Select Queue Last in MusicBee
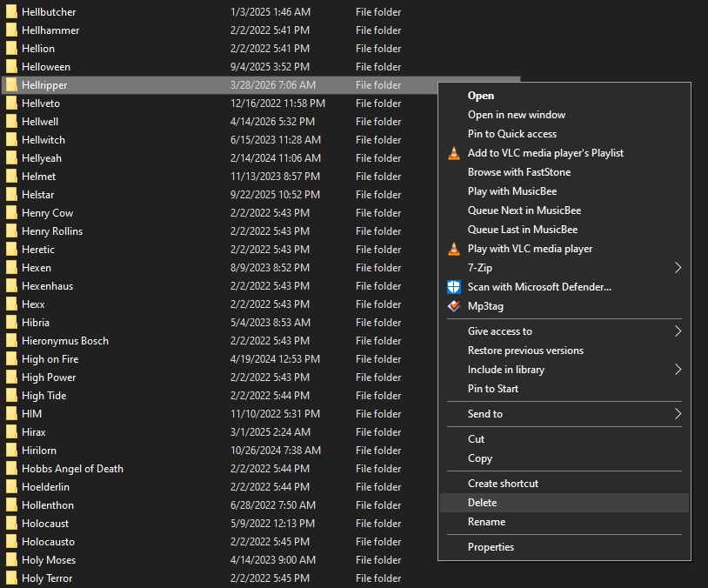Viewport: 708px width, 588px height. (x=523, y=230)
